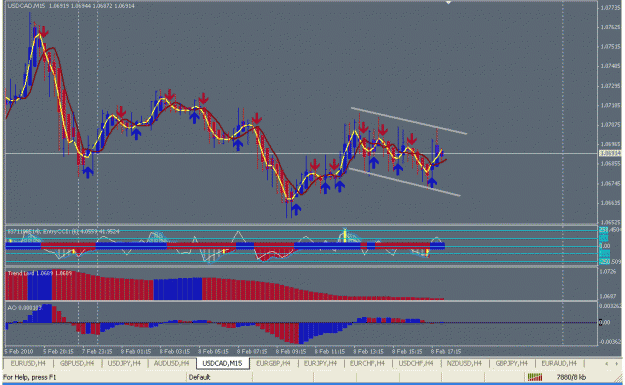Click the 7 Feb 23:15 time label

coord(97,352)
